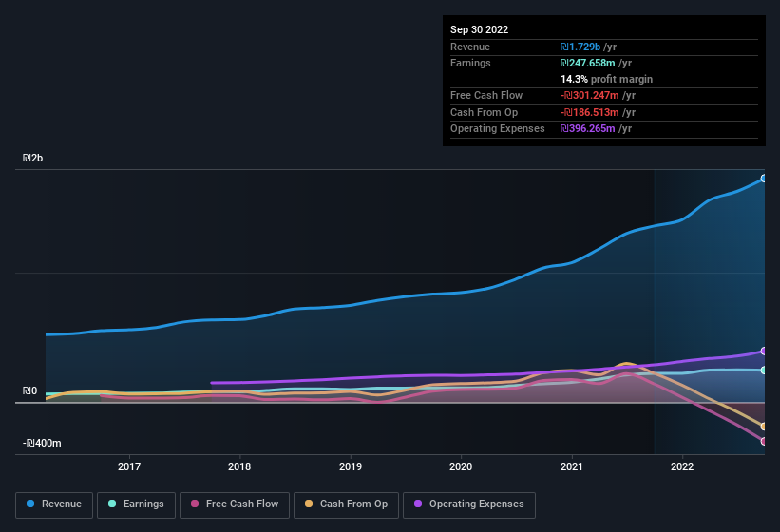The height and width of the screenshot is (532, 780).
Task: Toggle the Cash From Op legend button
Action: [x=346, y=504]
